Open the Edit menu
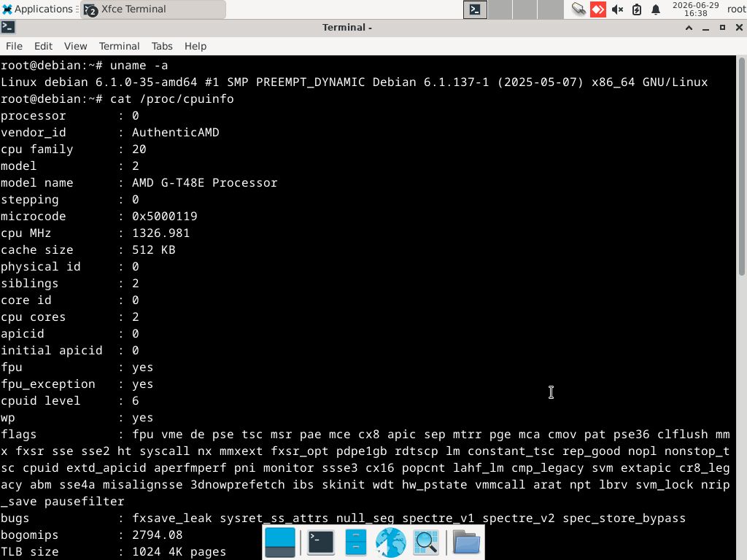 pyautogui.click(x=43, y=46)
